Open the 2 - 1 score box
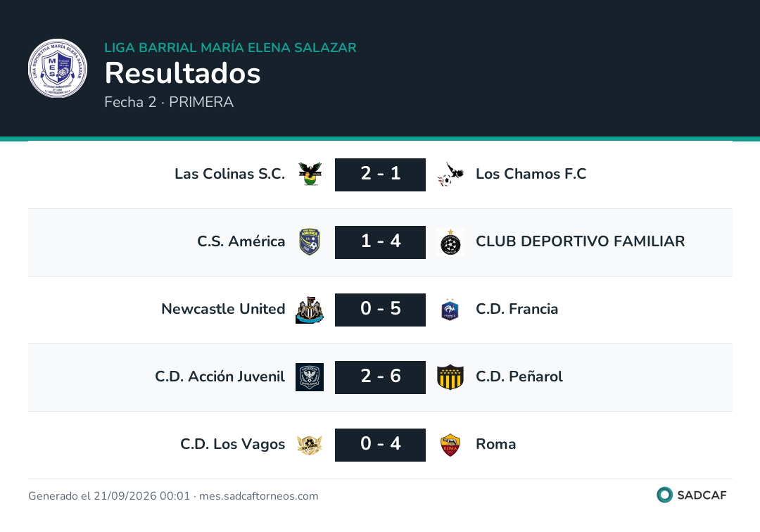Image resolution: width=760 pixels, height=532 pixels. click(380, 175)
